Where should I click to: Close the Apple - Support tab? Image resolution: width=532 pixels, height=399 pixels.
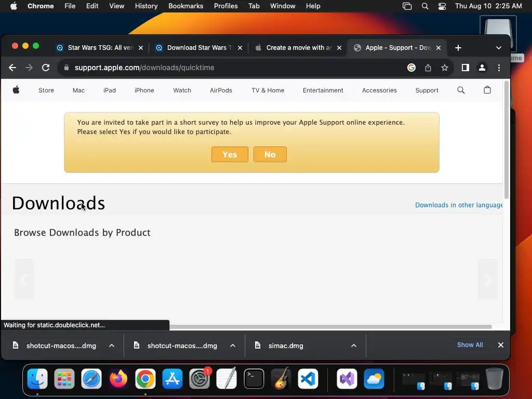438,48
